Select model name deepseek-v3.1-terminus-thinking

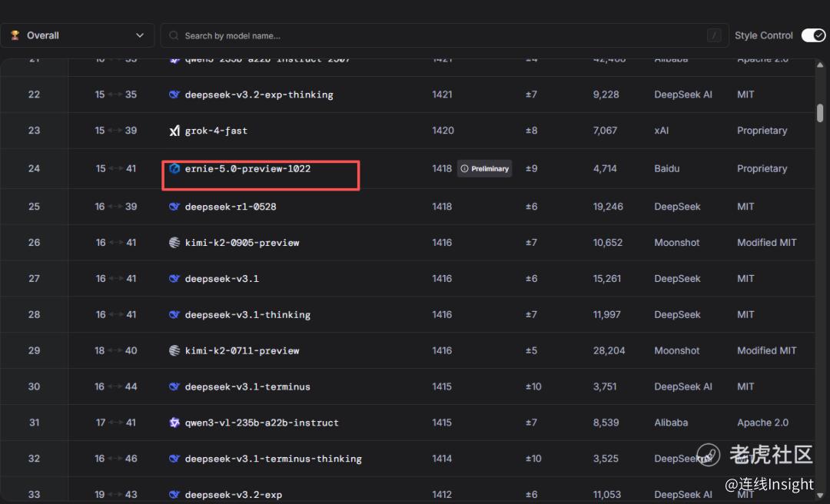[273, 459]
